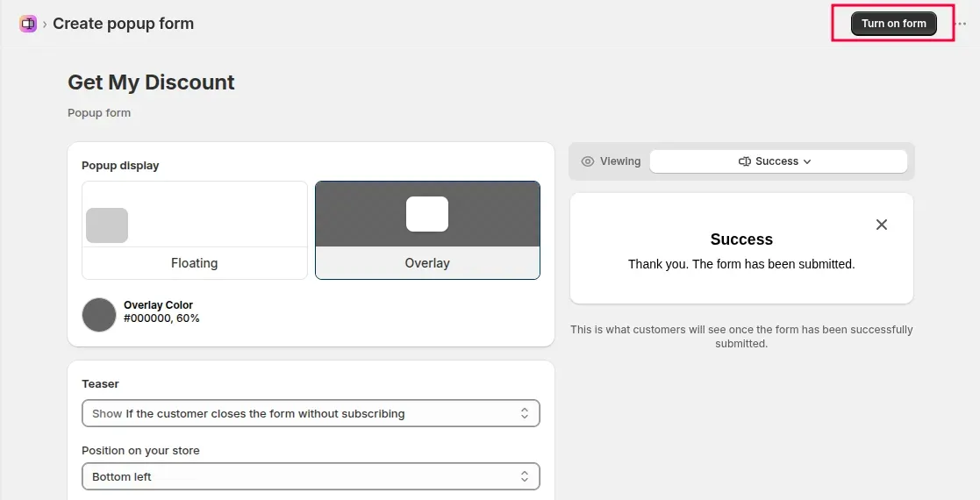Screen dimensions: 980x500
Task: Click the Success heading in preview
Action: pos(741,239)
